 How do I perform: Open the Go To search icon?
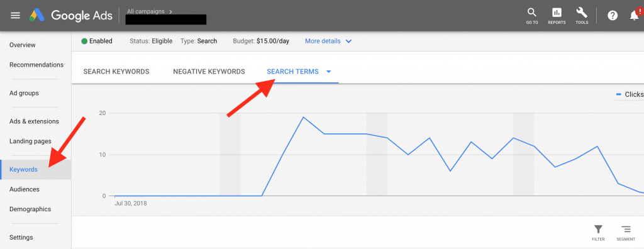532,16
